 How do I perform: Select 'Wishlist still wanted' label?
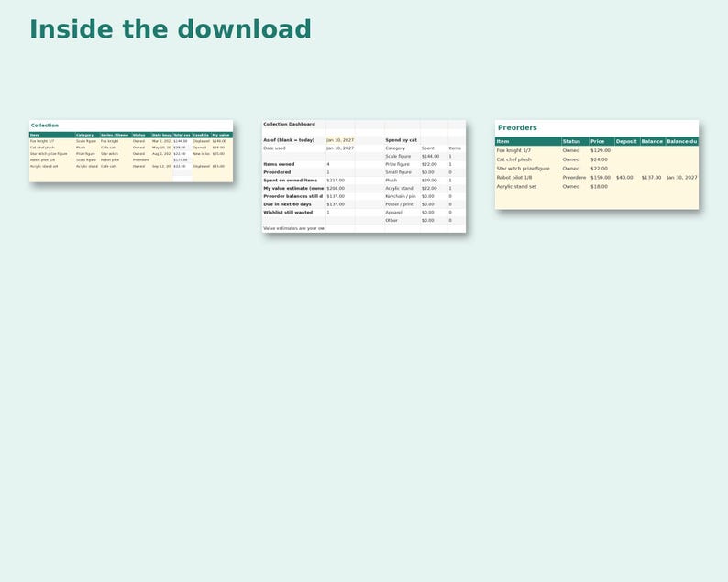(x=288, y=212)
